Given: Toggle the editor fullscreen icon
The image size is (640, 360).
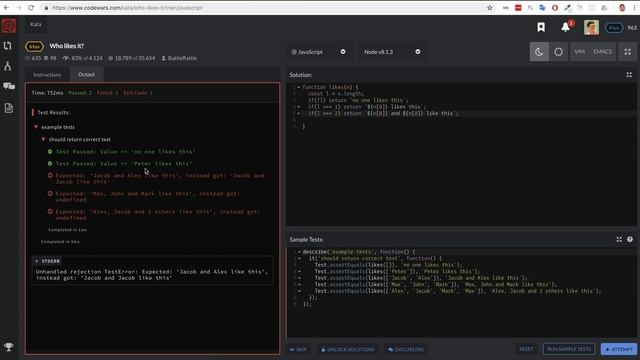Looking at the screenshot, I should tap(627, 52).
